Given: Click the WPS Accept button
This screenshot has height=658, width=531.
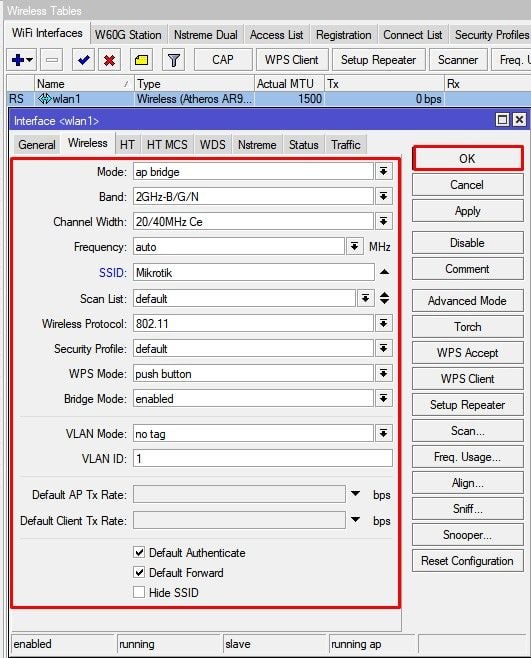Looking at the screenshot, I should pyautogui.click(x=467, y=353).
